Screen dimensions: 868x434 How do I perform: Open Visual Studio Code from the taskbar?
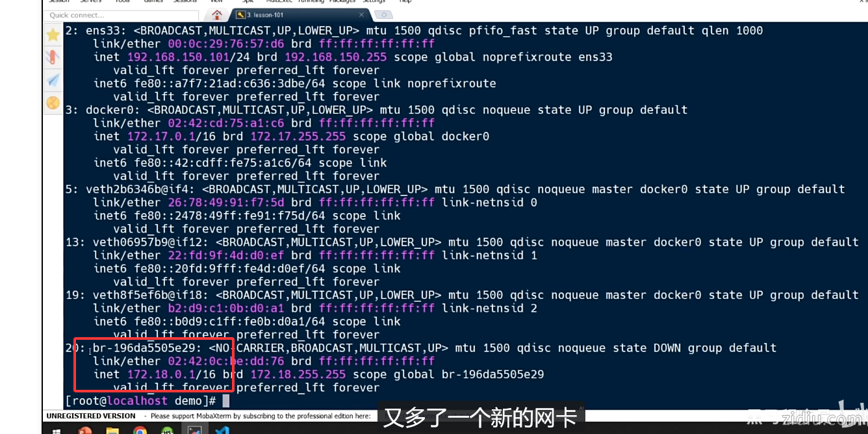[222, 429]
